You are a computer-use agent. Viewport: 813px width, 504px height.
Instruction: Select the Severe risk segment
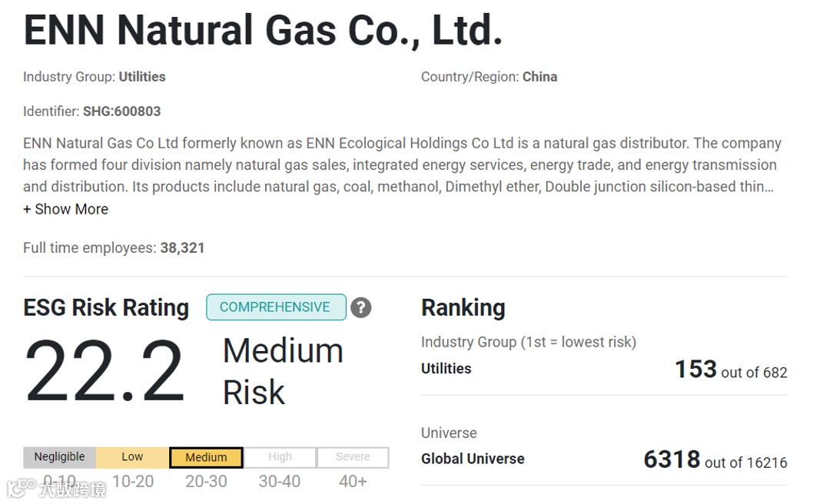point(353,457)
